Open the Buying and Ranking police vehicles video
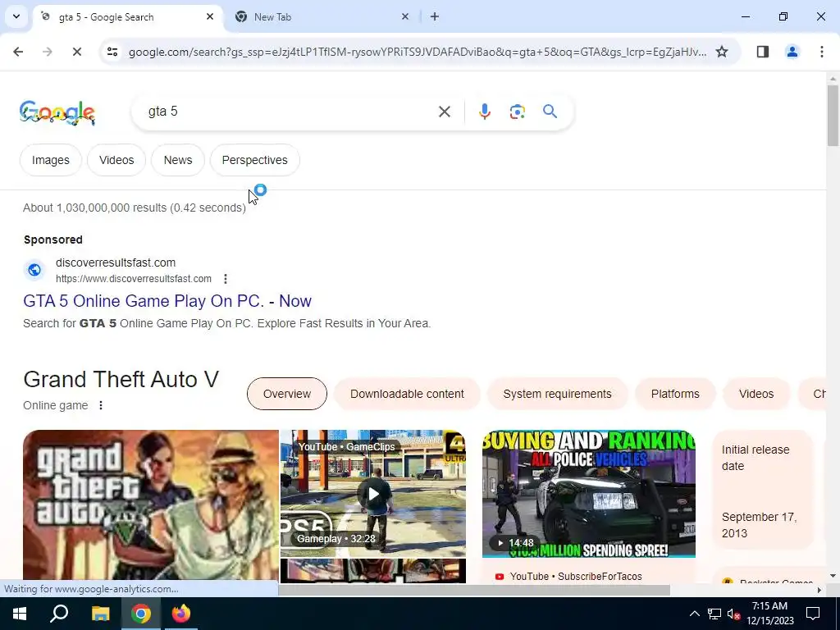Viewport: 840px width, 630px height. click(589, 493)
